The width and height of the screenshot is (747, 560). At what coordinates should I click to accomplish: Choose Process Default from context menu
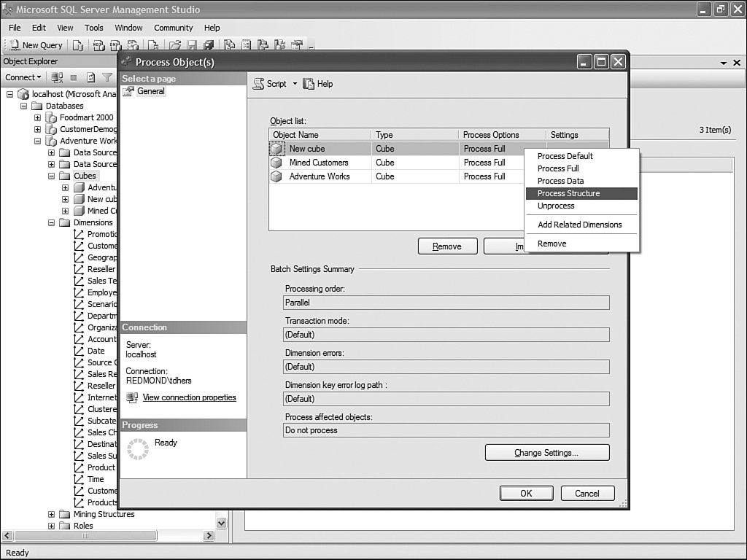coord(581,156)
